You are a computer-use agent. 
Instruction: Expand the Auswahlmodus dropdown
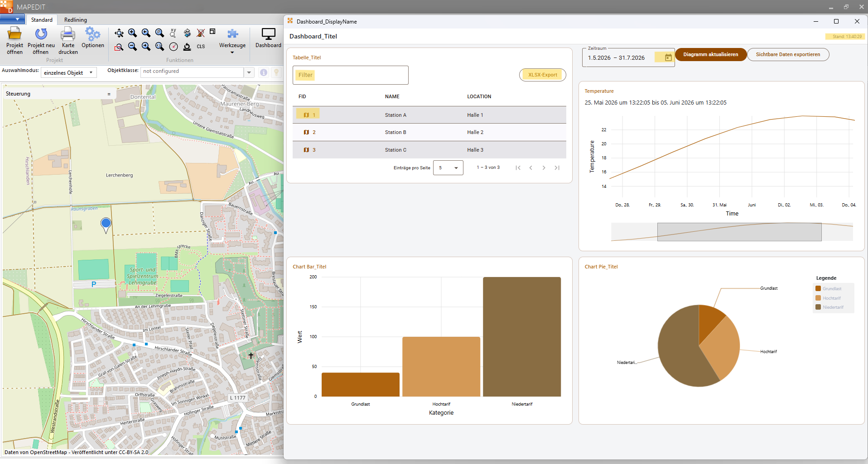tap(68, 72)
